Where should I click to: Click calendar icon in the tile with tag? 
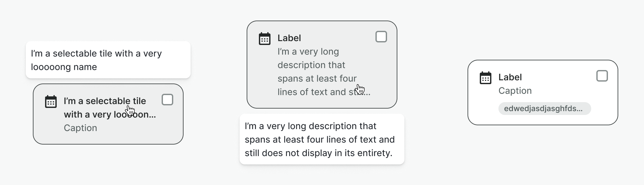coord(486,78)
